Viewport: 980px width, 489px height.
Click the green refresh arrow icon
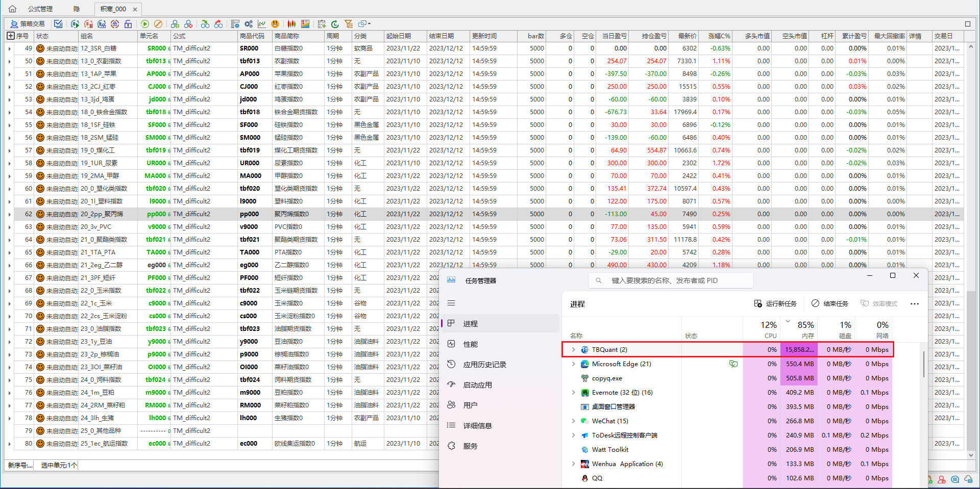335,24
